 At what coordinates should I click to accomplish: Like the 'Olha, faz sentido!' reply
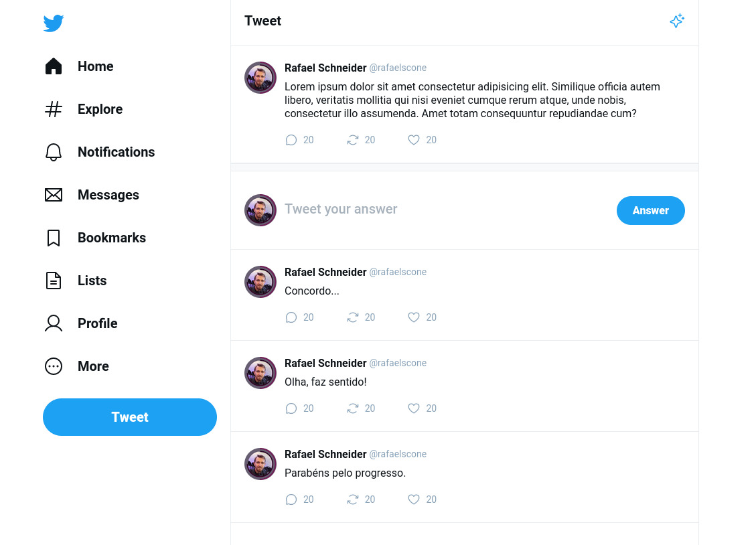point(414,408)
